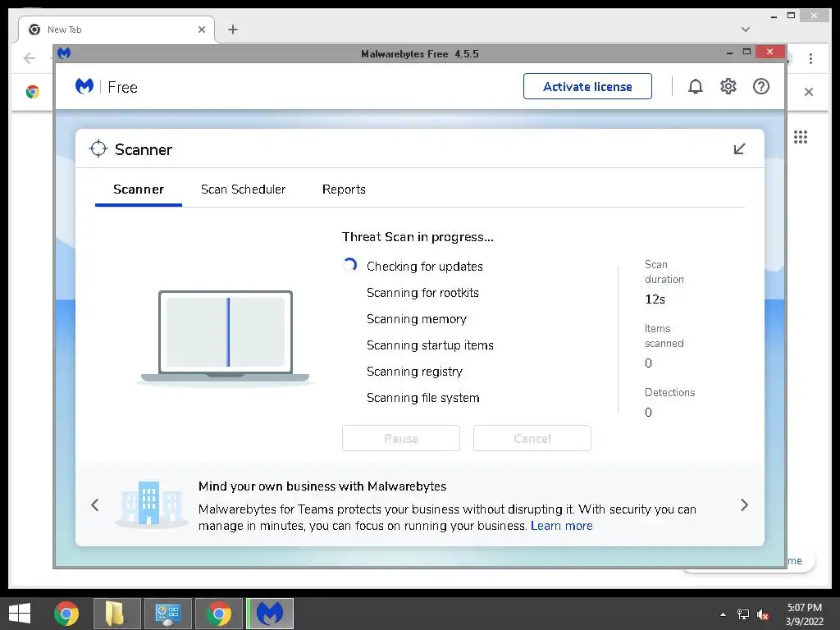The image size is (840, 630).
Task: Click the scan duration value 12s
Action: tap(655, 299)
